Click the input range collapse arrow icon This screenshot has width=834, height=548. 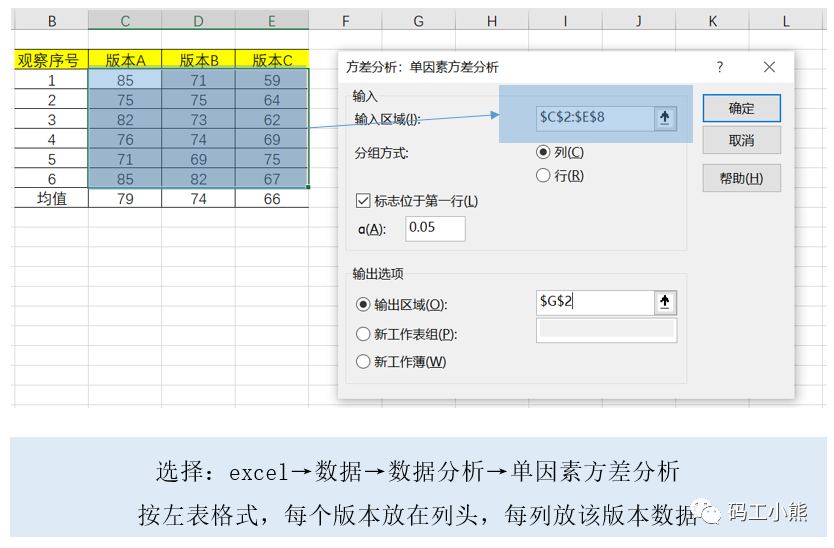point(665,118)
